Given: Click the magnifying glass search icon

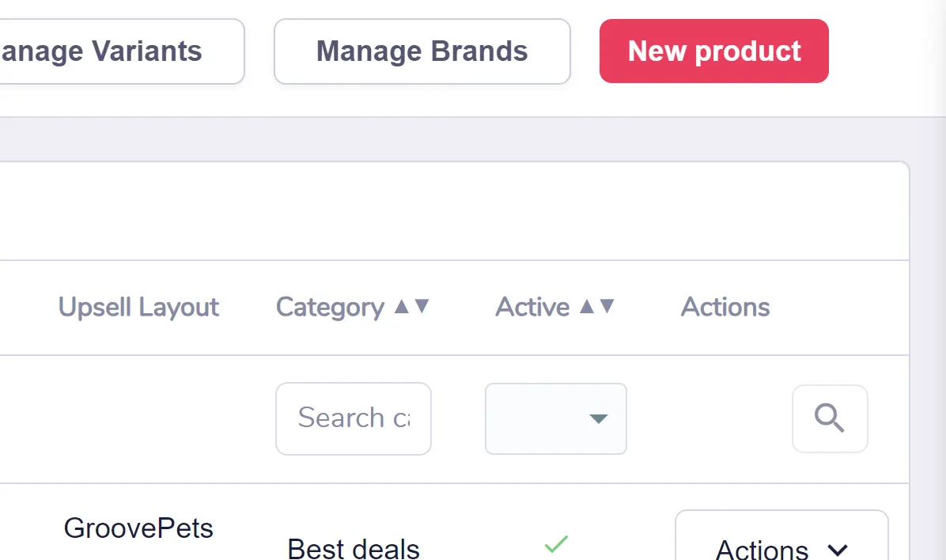Looking at the screenshot, I should click(x=830, y=418).
